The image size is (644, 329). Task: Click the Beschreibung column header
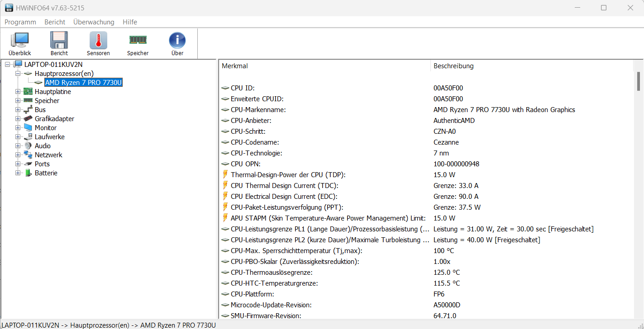pyautogui.click(x=453, y=66)
